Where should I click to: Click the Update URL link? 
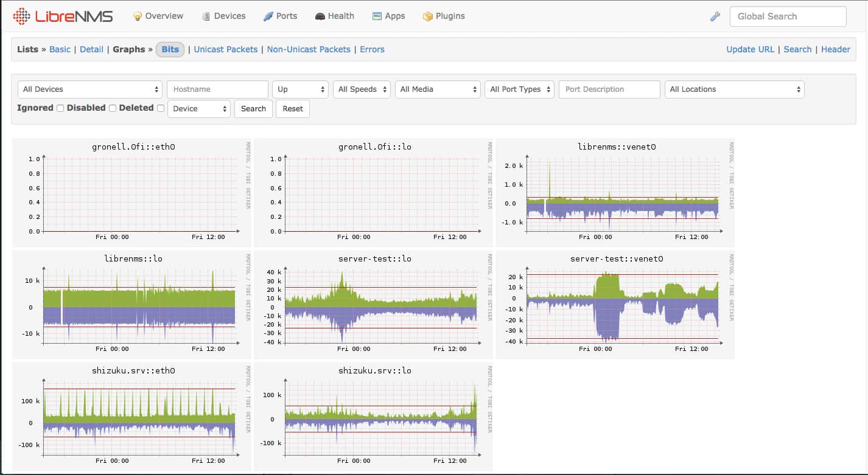750,49
